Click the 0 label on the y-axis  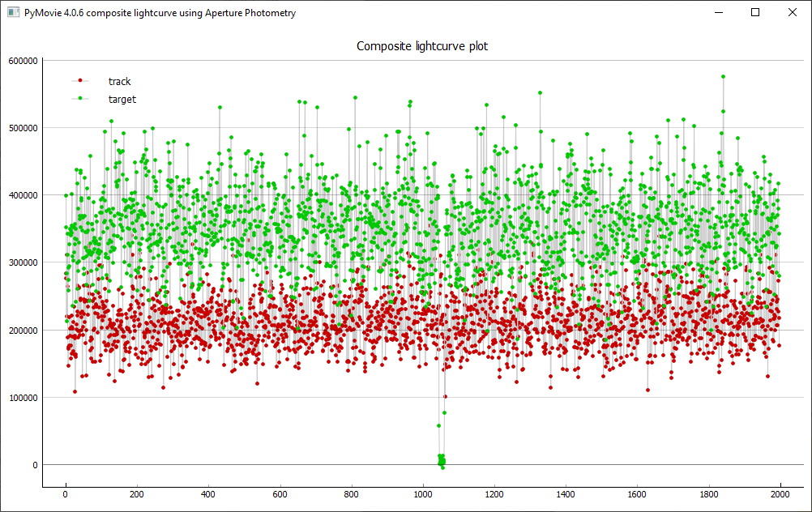click(x=34, y=465)
